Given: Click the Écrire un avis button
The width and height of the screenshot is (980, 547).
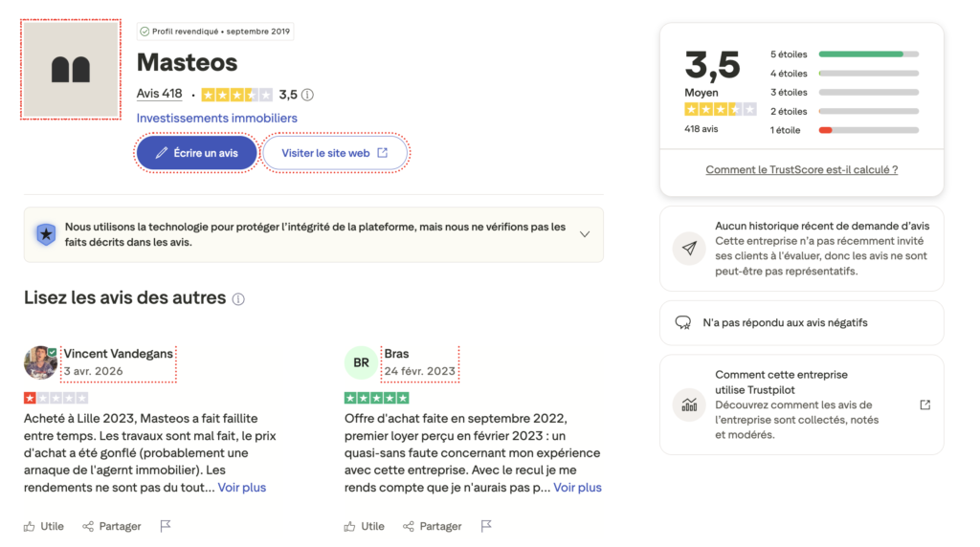Looking at the screenshot, I should pos(197,153).
